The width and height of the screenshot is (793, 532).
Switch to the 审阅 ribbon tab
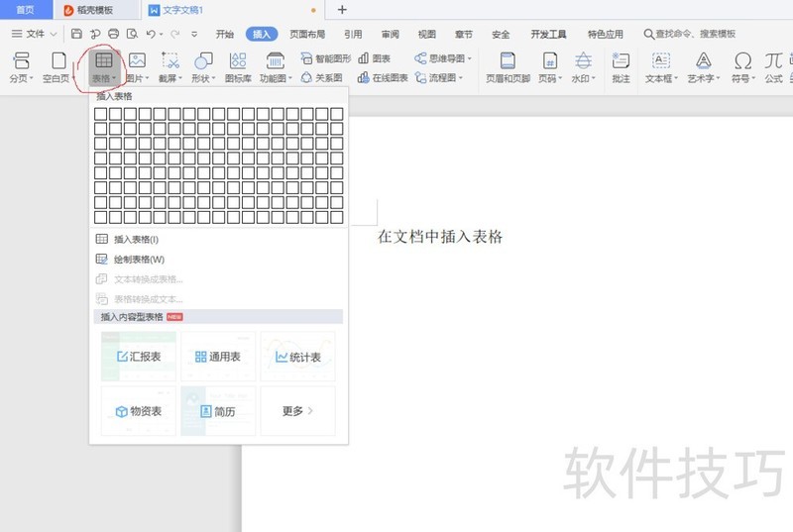coord(390,34)
